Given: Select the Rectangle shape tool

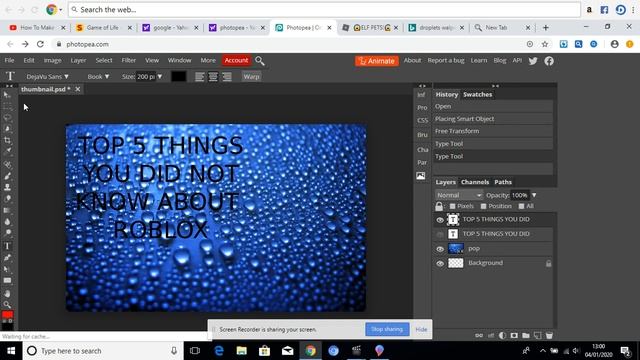Looking at the screenshot, I should pos(7,280).
